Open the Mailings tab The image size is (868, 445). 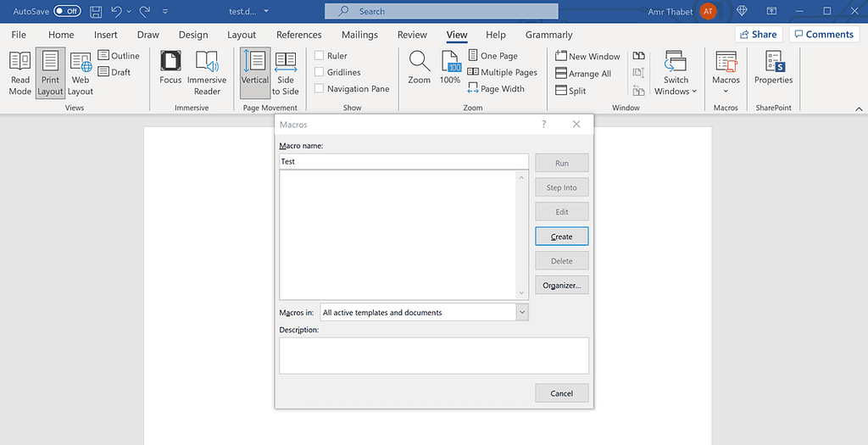pyautogui.click(x=359, y=34)
